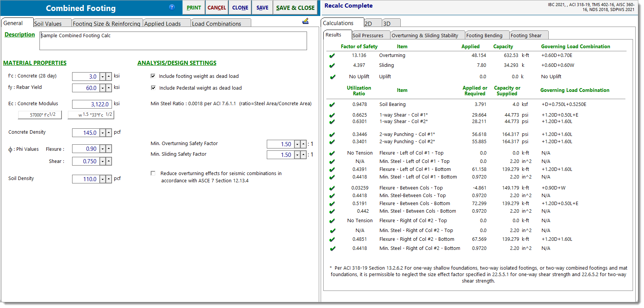
Task: Click the Flexure phi value field
Action: tap(85, 149)
